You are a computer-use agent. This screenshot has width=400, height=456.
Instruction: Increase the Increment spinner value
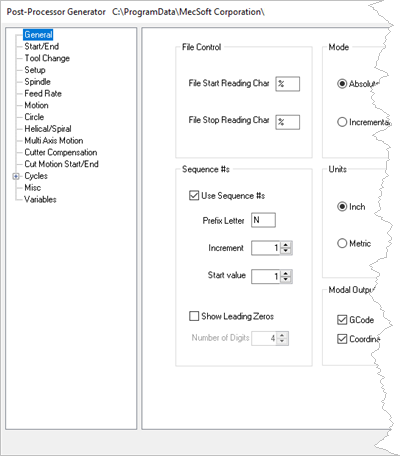[x=286, y=245]
